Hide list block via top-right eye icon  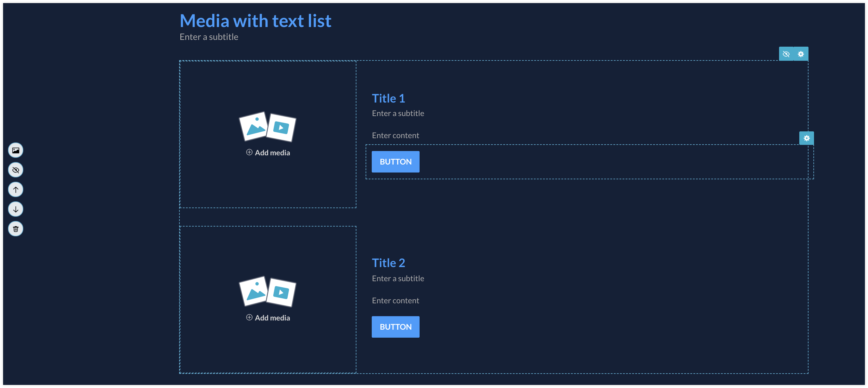click(x=786, y=54)
